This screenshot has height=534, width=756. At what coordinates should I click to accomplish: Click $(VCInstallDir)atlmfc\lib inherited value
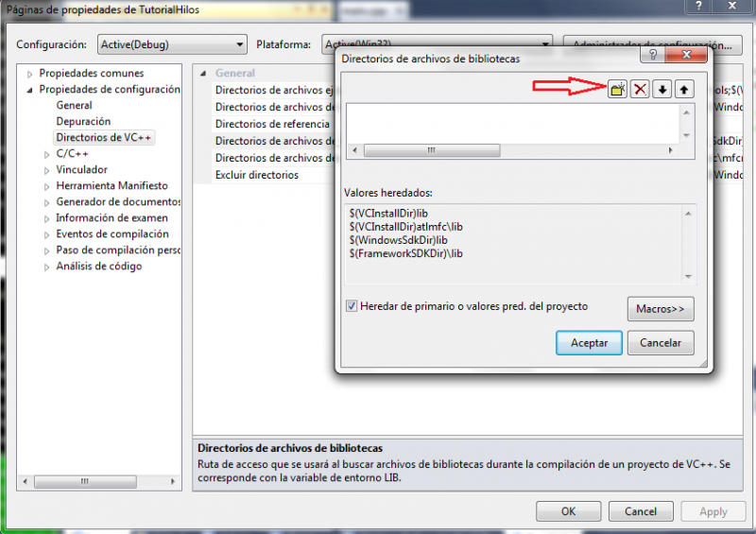pos(406,227)
